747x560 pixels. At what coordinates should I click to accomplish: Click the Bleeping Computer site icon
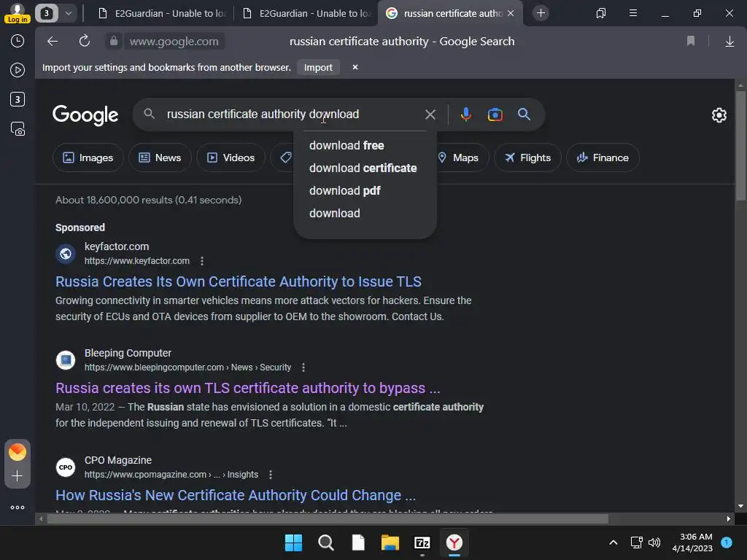[65, 360]
